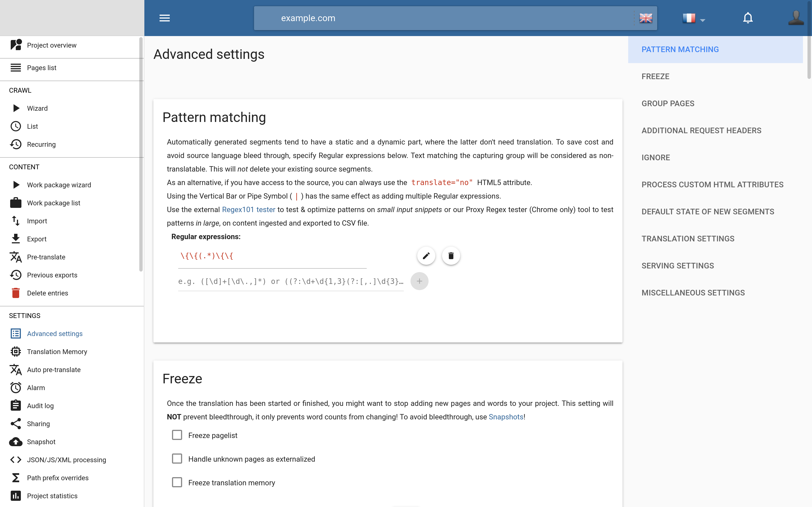
Task: Toggle the Freeze translation memory checkbox
Action: [177, 482]
